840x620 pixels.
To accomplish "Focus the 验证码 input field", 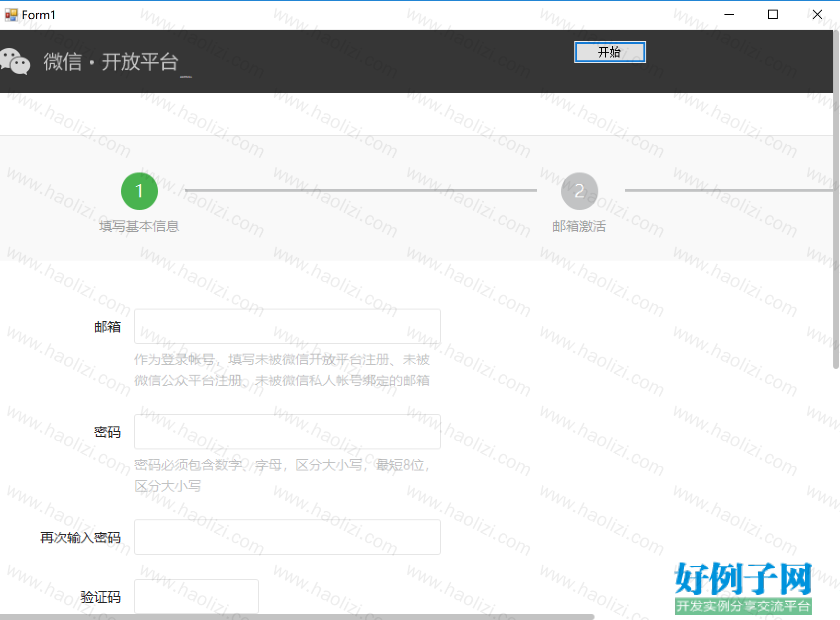I will [x=197, y=597].
